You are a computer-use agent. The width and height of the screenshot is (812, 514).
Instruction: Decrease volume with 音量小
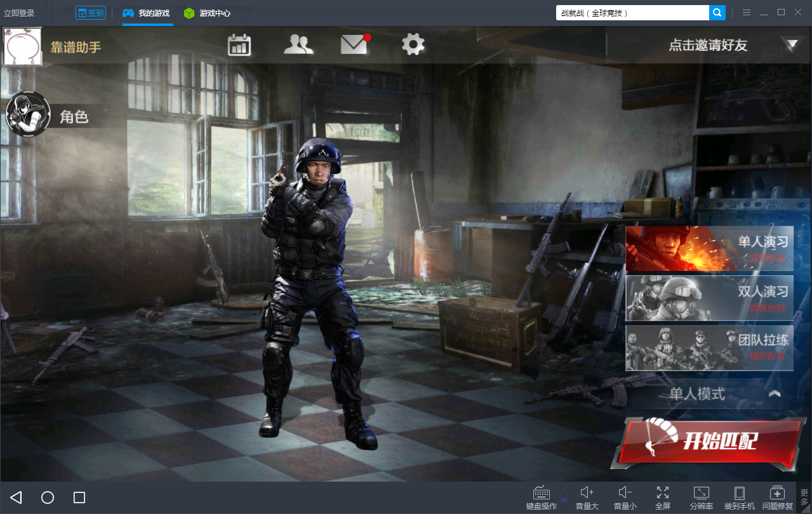click(625, 498)
